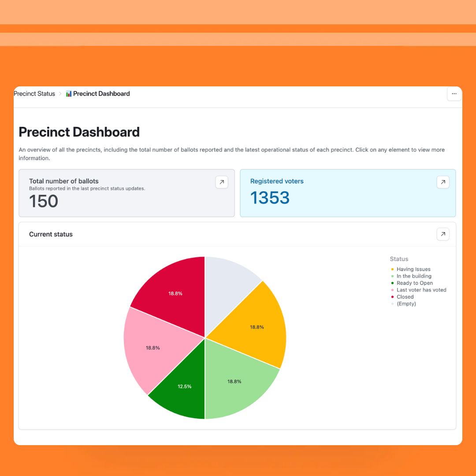The image size is (476, 476).
Task: Expand the Having Issues legend item
Action: tap(414, 269)
